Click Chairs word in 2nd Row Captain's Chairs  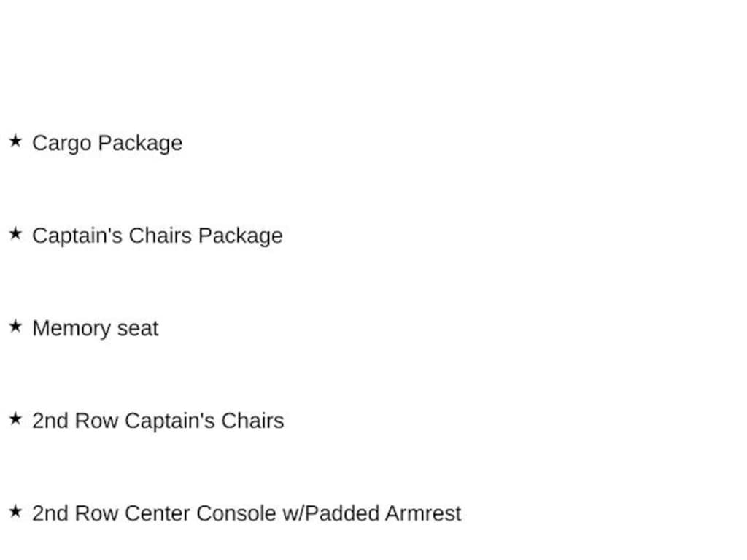pos(252,421)
